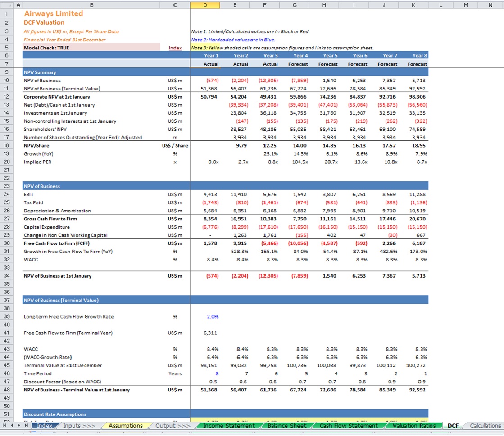
Task: Jump to first sheet with tab scroll arrow
Action: (4, 425)
